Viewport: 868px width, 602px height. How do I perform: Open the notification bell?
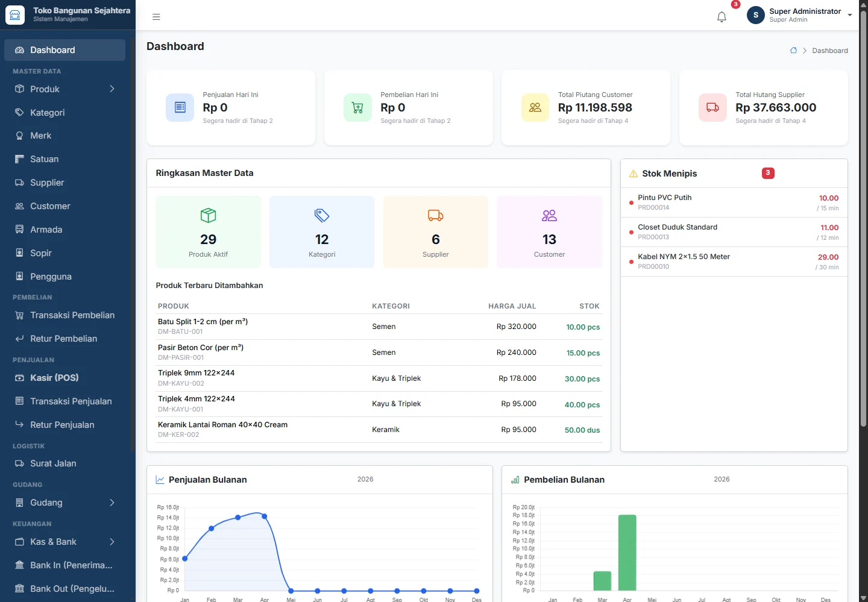tap(722, 17)
